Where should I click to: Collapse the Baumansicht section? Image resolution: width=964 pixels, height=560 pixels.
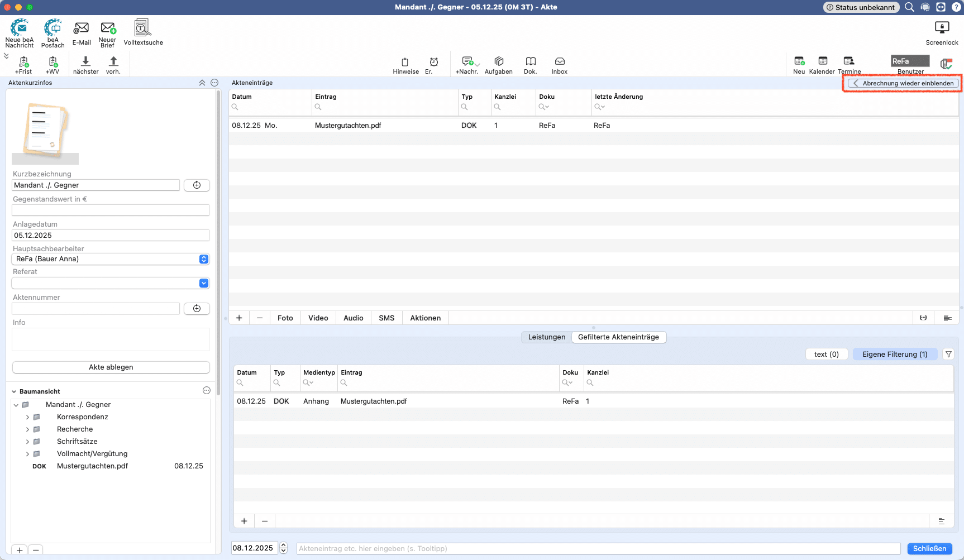click(14, 391)
